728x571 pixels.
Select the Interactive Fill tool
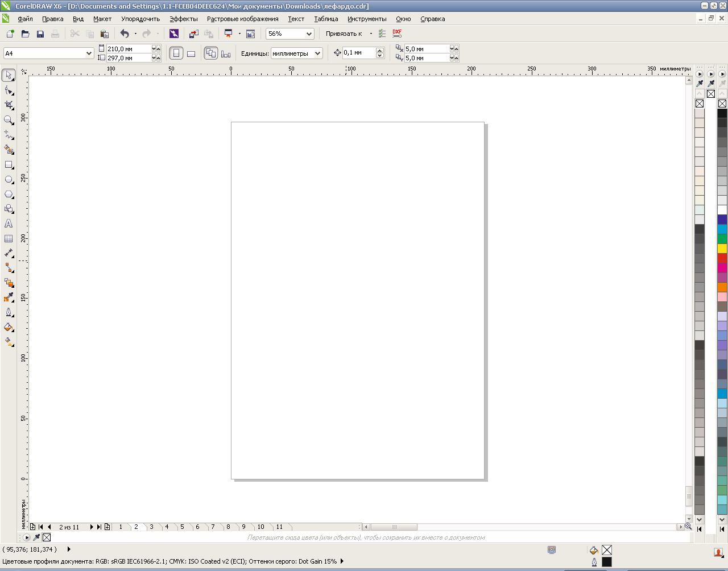[9, 342]
